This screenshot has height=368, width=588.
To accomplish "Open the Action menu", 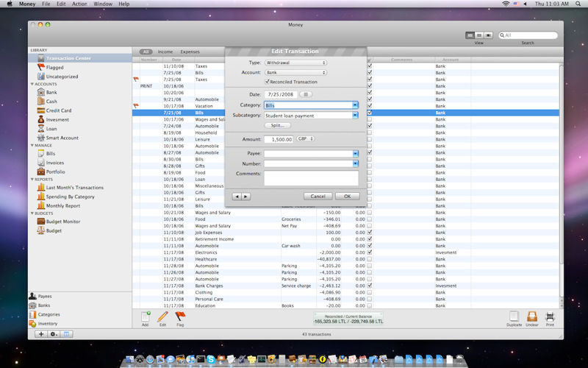I will pyautogui.click(x=79, y=4).
